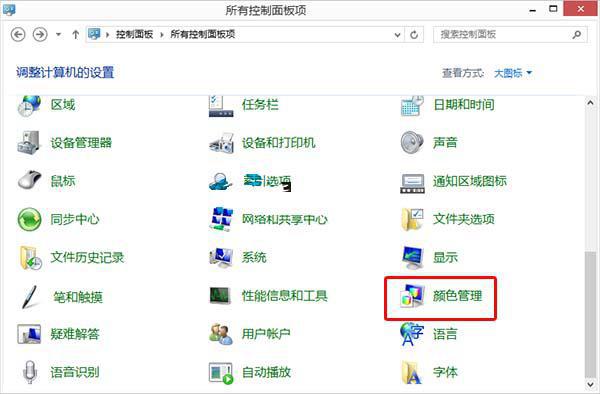This screenshot has height=394, width=600.
Task: Open the 自动播放 autoplay icon
Action: (221, 373)
